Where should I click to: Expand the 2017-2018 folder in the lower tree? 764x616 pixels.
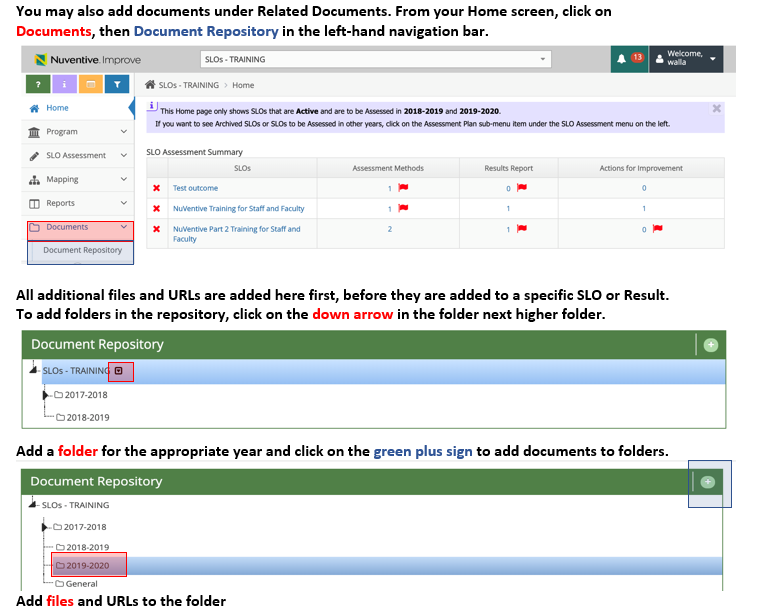point(45,527)
